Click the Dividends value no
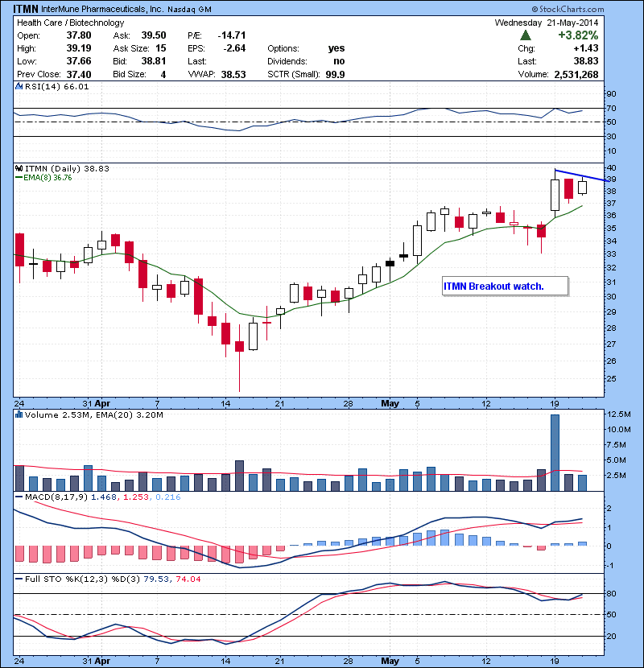 pos(339,61)
